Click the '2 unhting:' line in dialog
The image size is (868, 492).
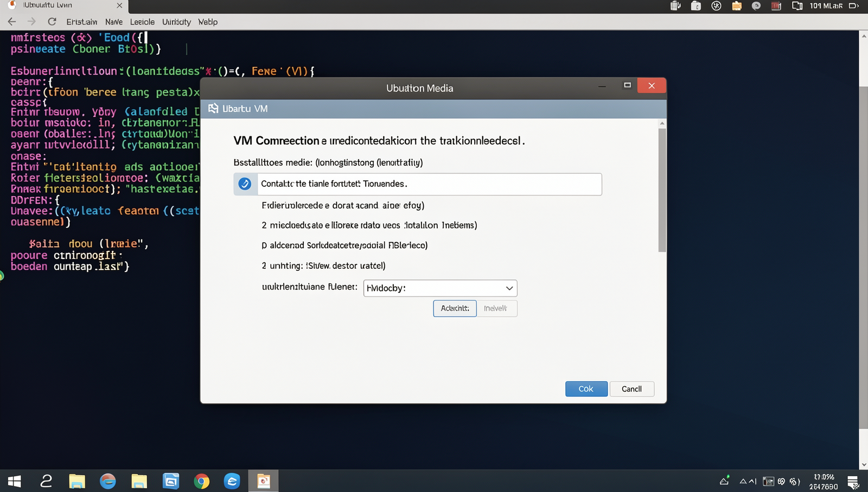(x=323, y=266)
